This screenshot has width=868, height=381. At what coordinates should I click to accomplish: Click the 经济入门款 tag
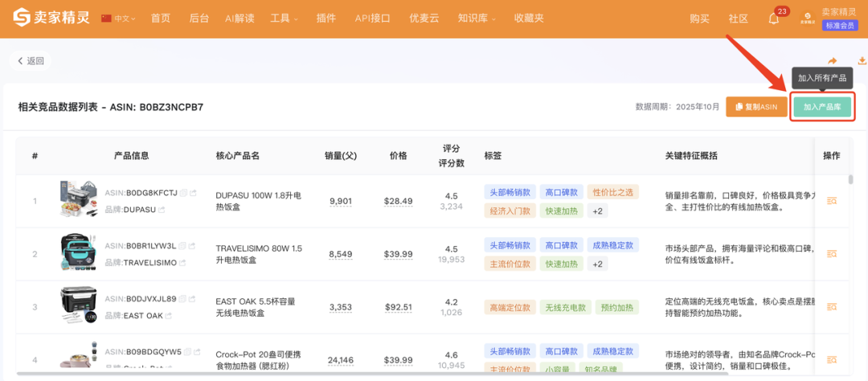coord(510,211)
